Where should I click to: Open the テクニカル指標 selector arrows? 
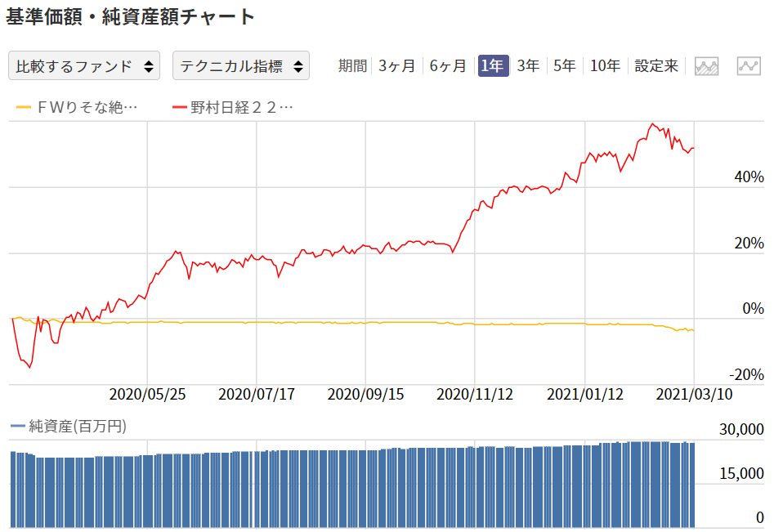299,66
